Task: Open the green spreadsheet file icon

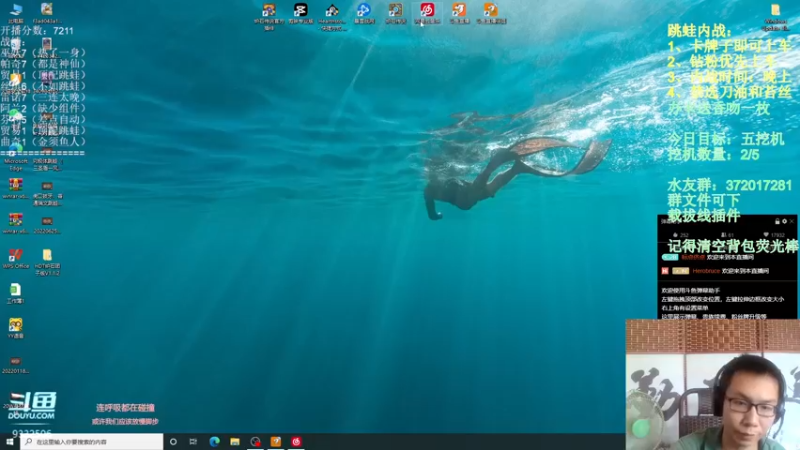Action: 15,293
